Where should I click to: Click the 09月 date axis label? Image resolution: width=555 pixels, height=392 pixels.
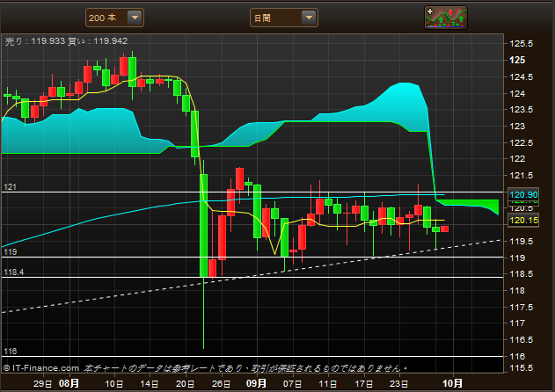coord(256,383)
